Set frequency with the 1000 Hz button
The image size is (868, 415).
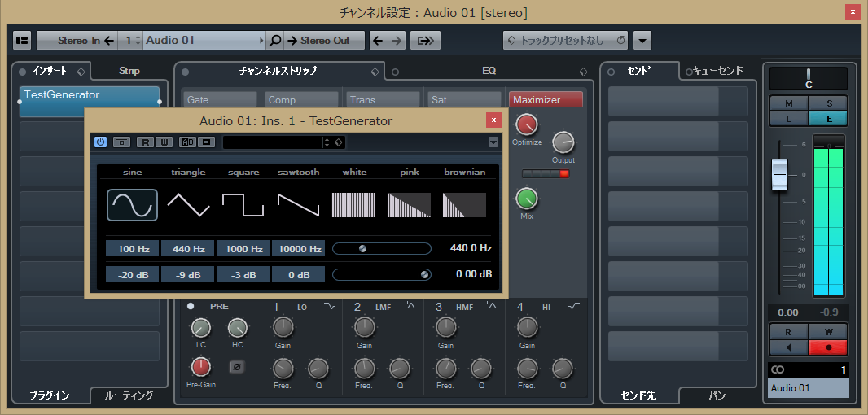tap(243, 249)
